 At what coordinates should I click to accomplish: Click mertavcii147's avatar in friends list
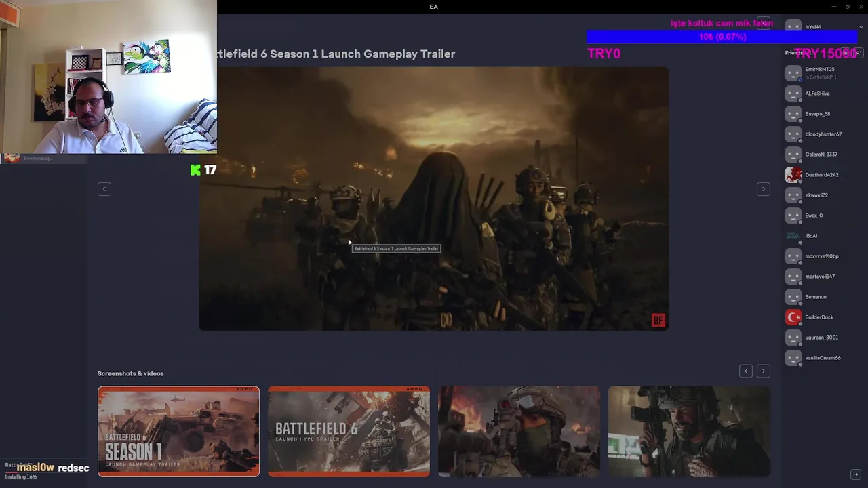click(793, 277)
